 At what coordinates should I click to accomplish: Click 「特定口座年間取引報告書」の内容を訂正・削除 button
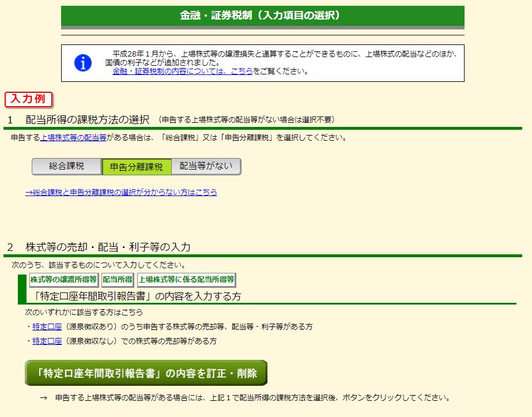click(x=146, y=373)
